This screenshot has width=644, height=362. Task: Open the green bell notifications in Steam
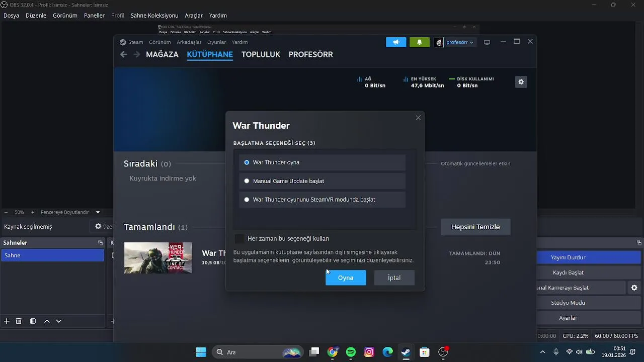(420, 42)
